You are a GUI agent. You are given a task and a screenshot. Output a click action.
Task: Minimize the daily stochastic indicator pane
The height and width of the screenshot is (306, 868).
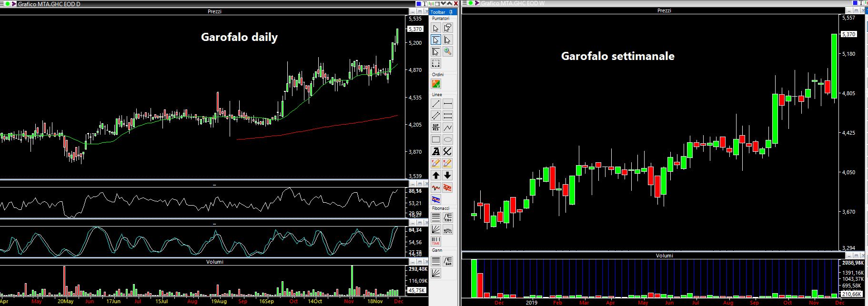[413, 224]
